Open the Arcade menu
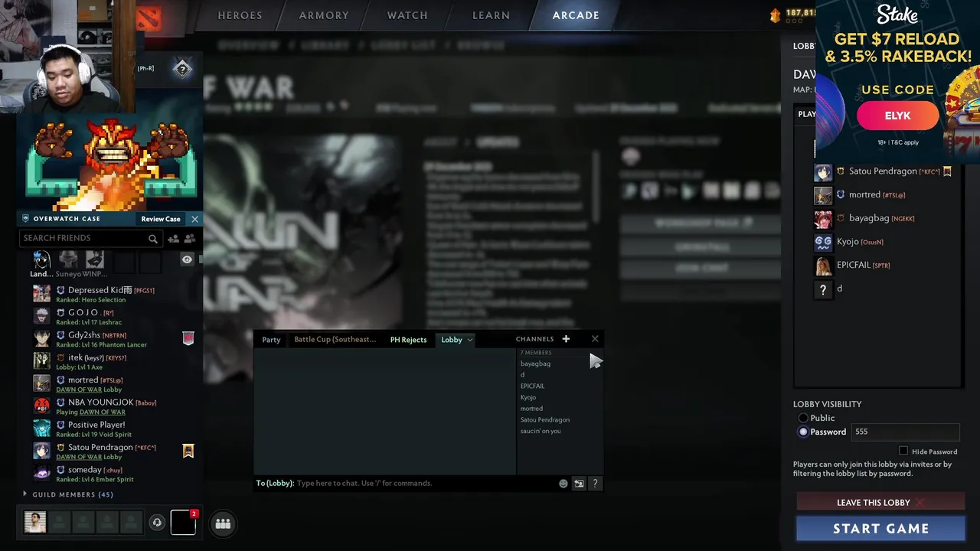 click(576, 15)
